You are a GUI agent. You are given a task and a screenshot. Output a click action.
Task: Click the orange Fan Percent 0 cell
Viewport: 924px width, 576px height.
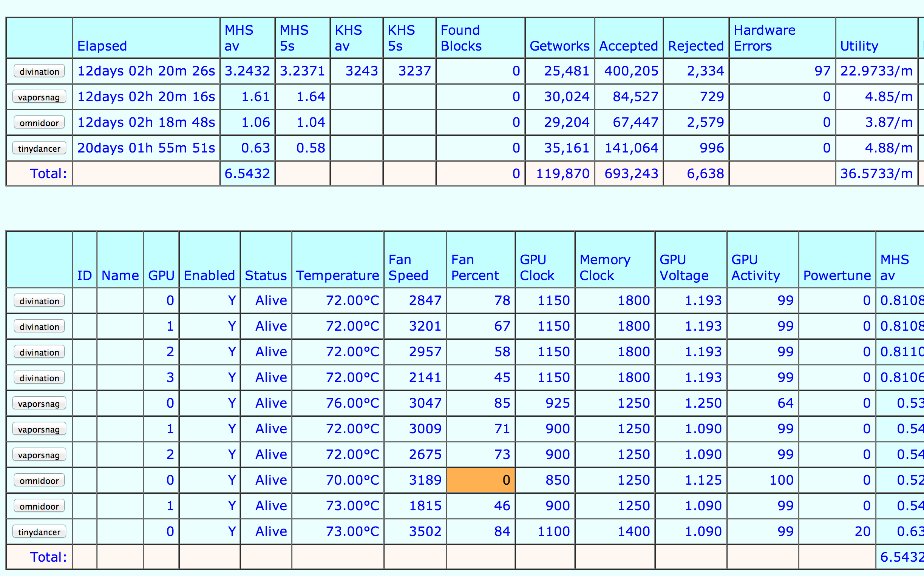point(481,480)
